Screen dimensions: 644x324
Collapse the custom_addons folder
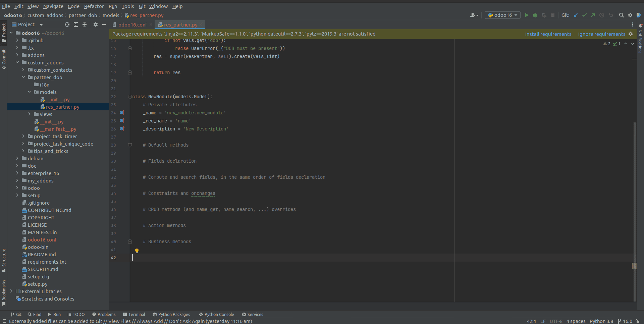[x=17, y=62]
